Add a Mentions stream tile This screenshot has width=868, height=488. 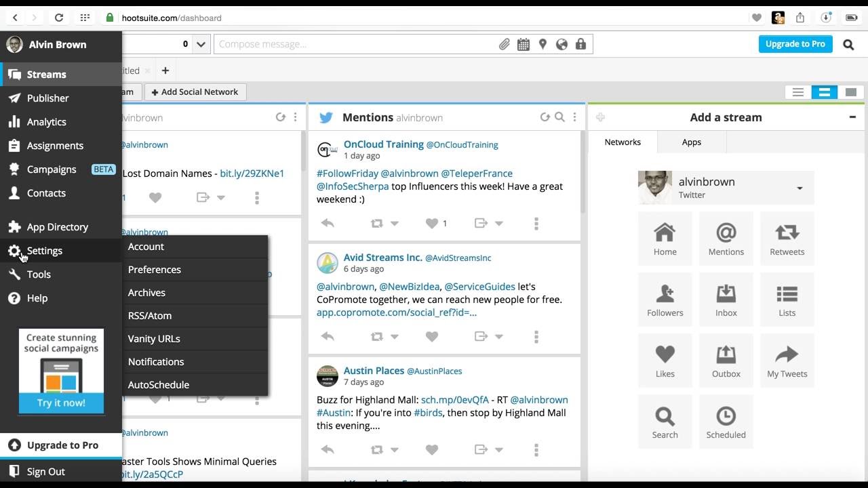coord(726,239)
